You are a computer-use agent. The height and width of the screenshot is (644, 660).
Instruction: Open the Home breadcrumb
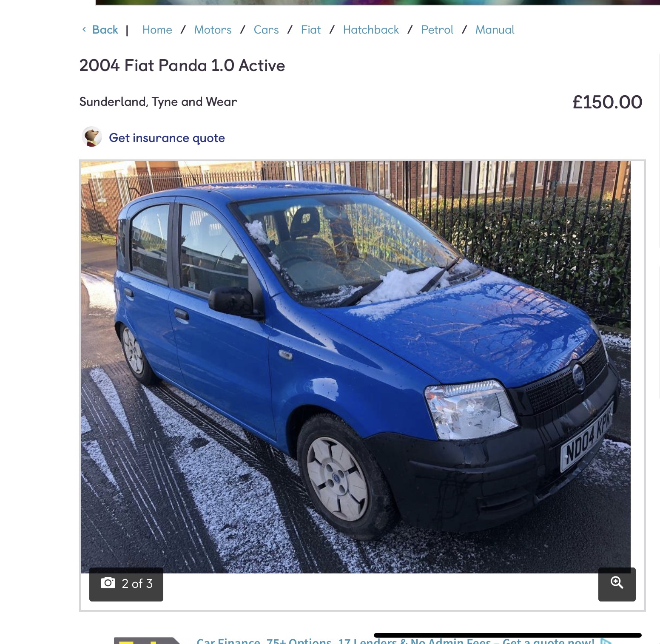click(x=157, y=30)
